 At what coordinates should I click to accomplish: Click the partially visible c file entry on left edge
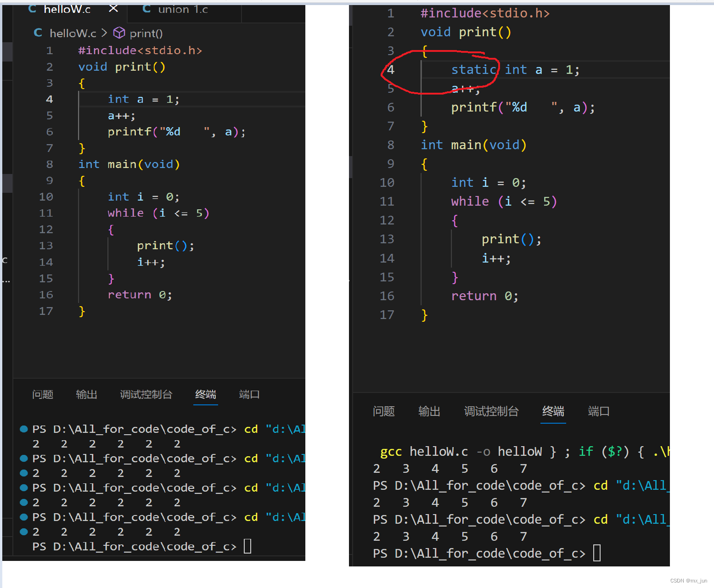point(5,260)
